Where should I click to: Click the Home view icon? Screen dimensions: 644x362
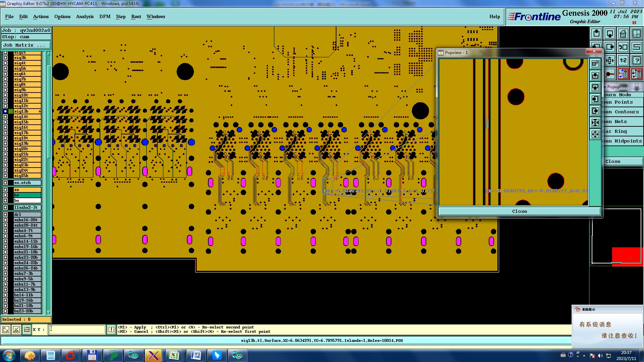click(623, 34)
